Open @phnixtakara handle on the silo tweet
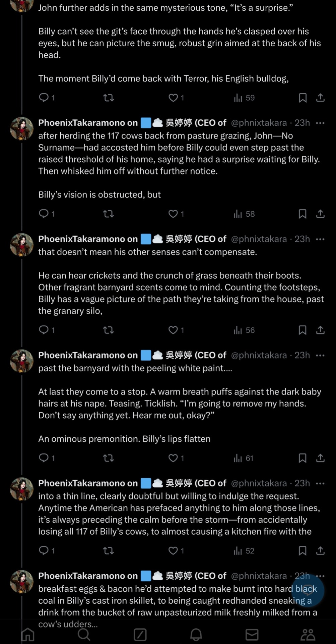This screenshot has height=644, width=336. (x=259, y=239)
